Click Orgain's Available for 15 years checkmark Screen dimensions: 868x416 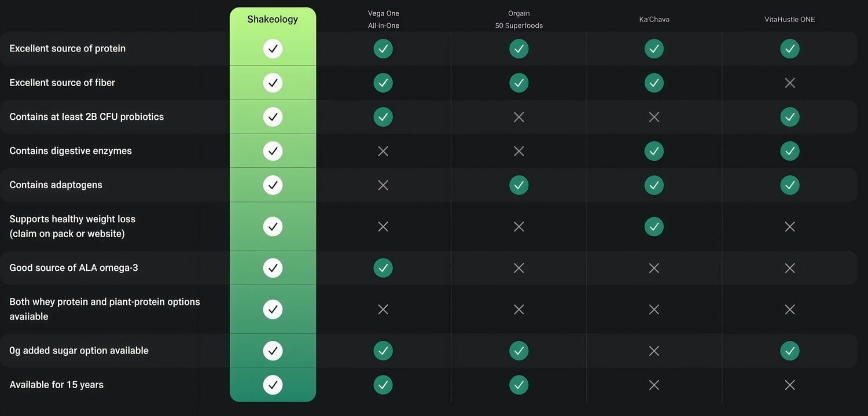pos(519,385)
